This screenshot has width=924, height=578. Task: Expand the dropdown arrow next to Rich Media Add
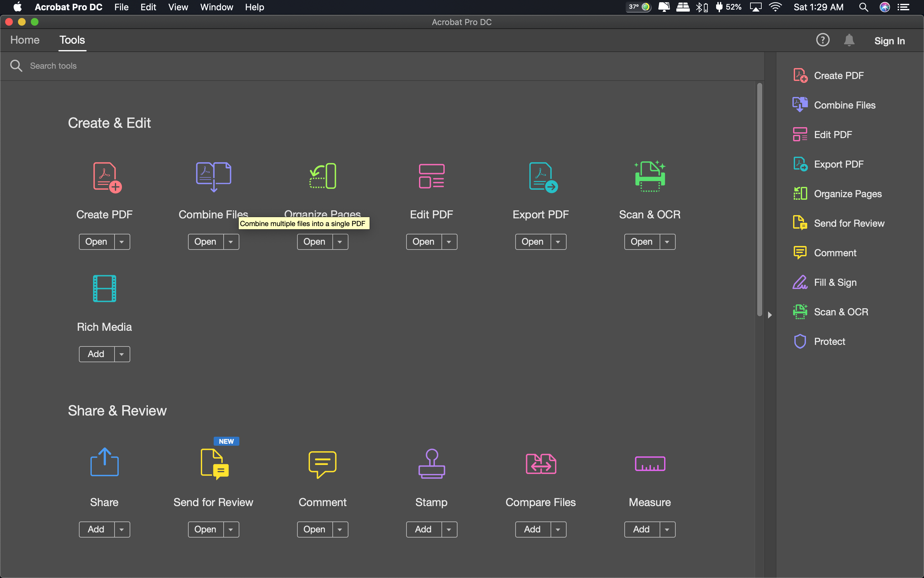tap(122, 354)
